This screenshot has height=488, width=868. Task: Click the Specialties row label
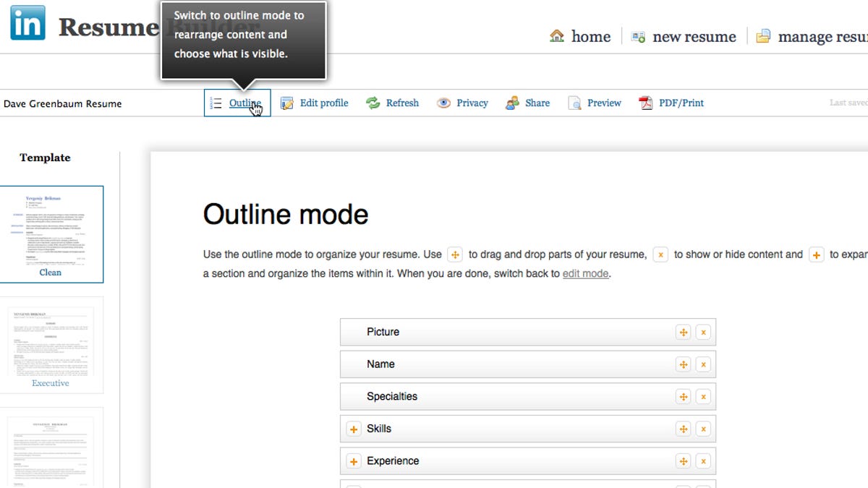[392, 396]
